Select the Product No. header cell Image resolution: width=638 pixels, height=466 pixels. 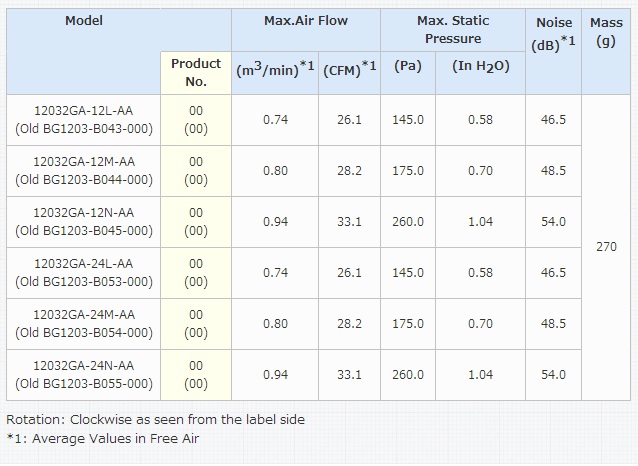tap(196, 73)
